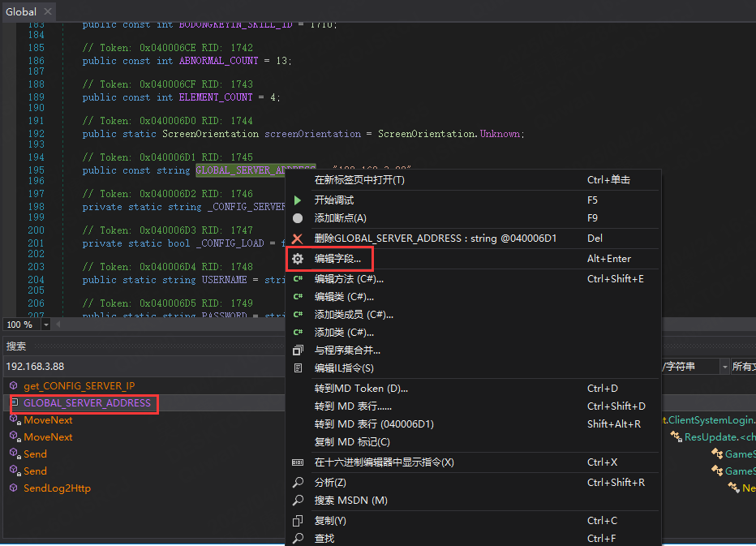
Task: Click the IL document icon beside 编辑IL指令
Action: (x=298, y=368)
